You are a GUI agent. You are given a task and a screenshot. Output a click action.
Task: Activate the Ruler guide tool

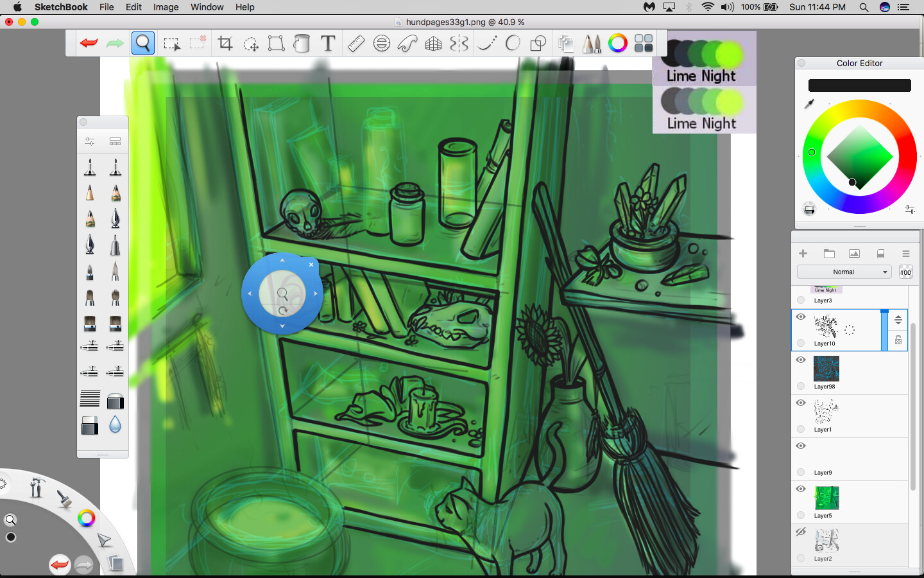click(x=356, y=43)
